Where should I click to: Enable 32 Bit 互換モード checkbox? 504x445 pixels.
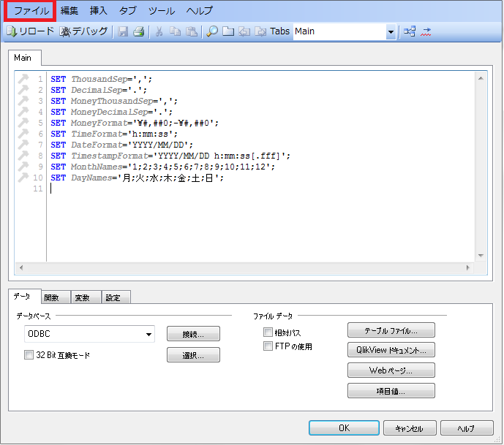29,355
